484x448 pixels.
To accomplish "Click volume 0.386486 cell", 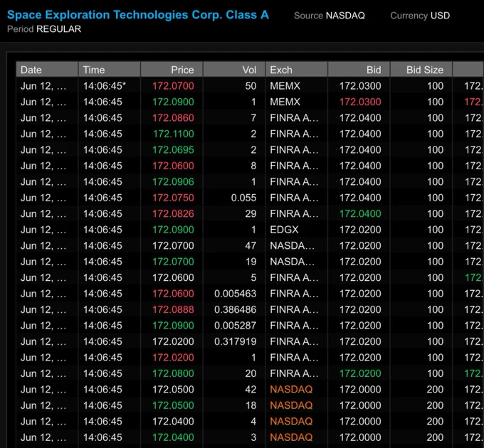I will click(x=235, y=309).
